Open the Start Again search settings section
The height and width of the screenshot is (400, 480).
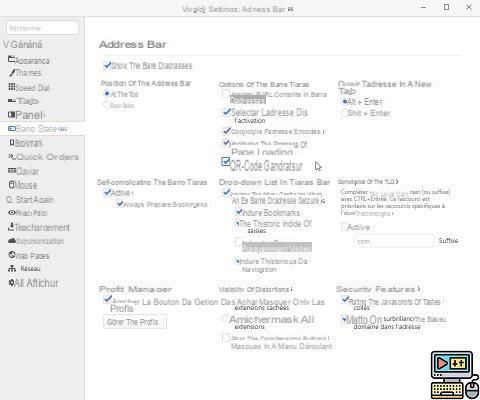click(x=30, y=200)
